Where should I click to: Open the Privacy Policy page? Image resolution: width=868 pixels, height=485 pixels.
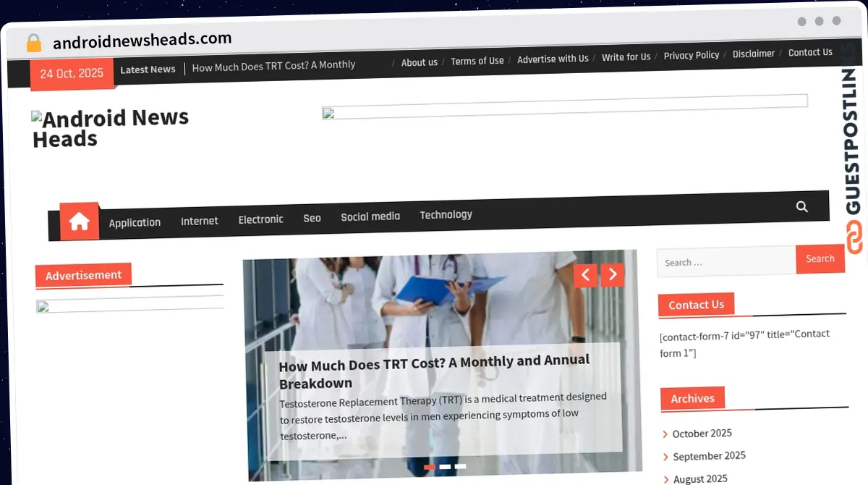pos(692,55)
